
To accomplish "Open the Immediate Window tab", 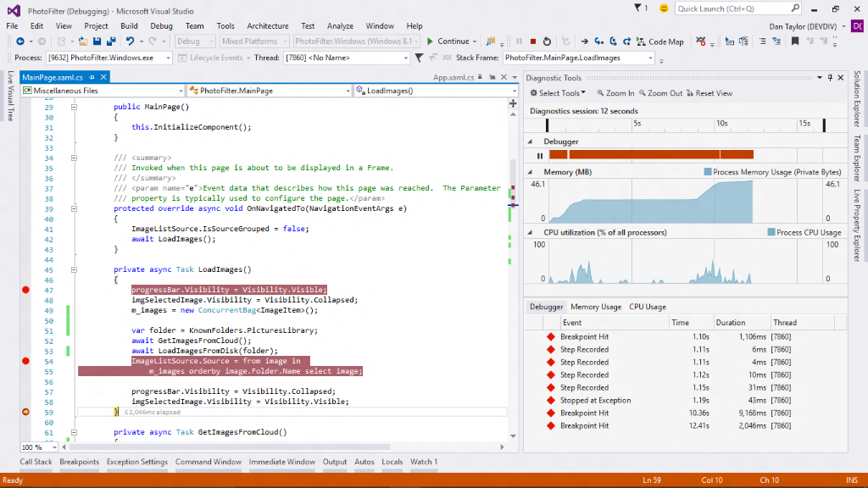I will coord(281,462).
